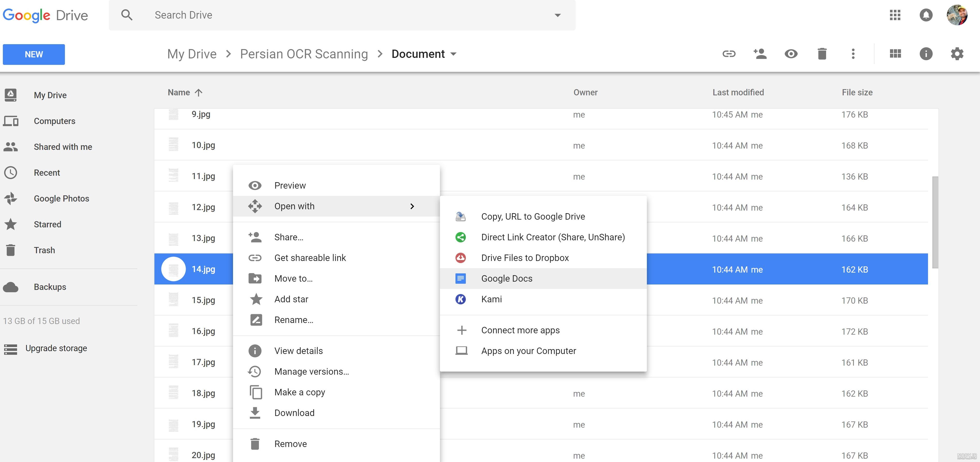Choose Rename… menu item
The height and width of the screenshot is (462, 980).
pyautogui.click(x=336, y=320)
